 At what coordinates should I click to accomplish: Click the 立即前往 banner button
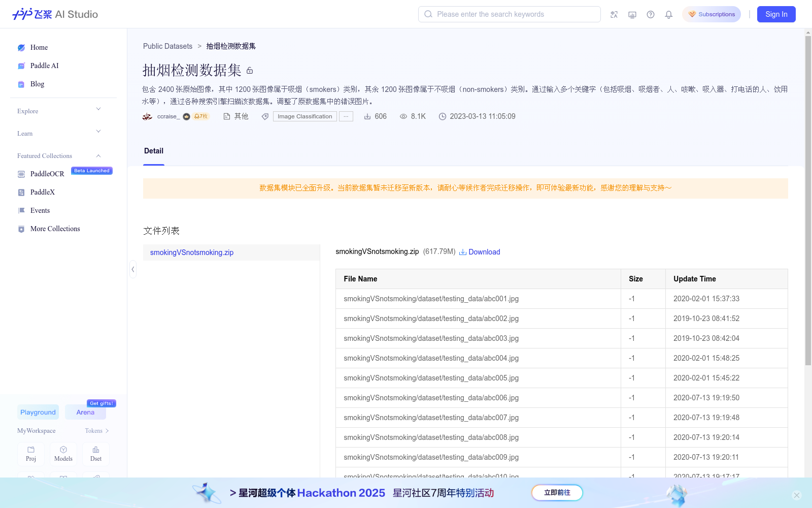[x=557, y=493]
